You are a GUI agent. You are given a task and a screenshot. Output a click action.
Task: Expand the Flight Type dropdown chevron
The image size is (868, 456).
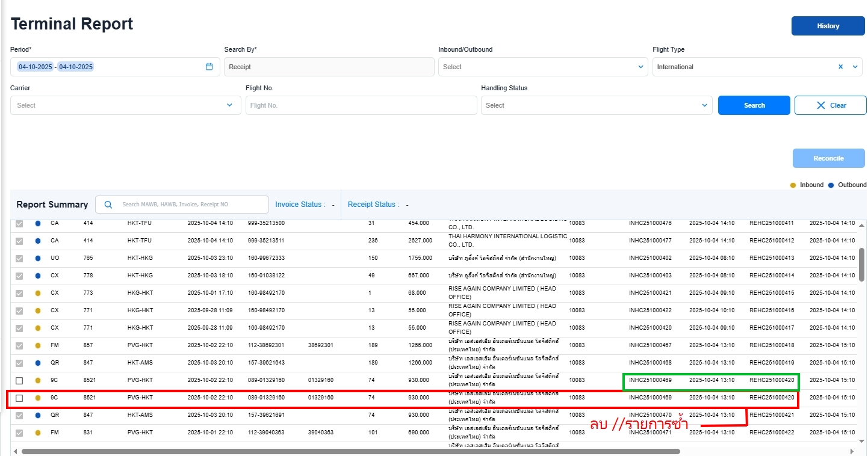click(855, 67)
